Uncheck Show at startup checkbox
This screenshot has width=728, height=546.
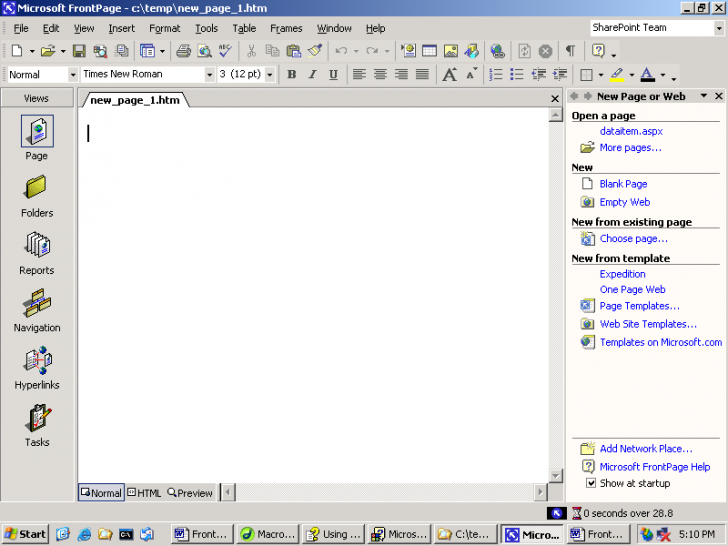591,483
